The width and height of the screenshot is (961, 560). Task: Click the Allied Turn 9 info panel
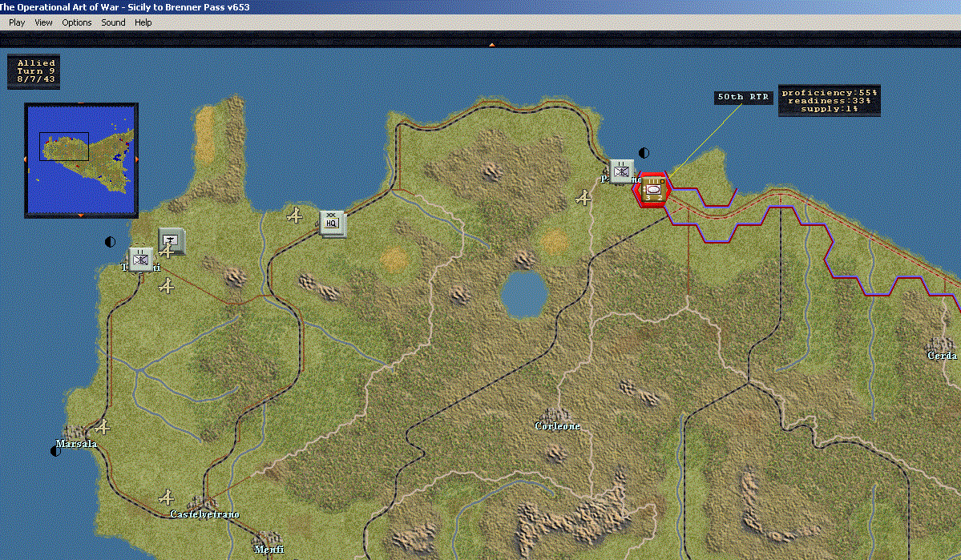34,71
